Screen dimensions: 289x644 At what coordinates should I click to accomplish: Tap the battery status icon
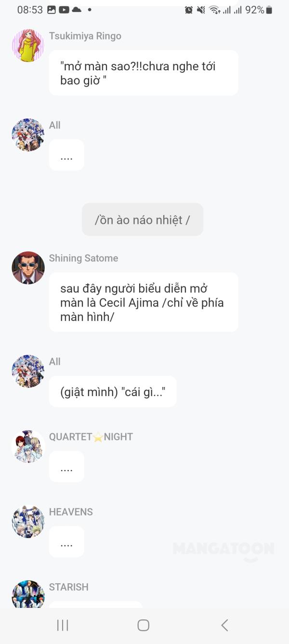tap(269, 10)
